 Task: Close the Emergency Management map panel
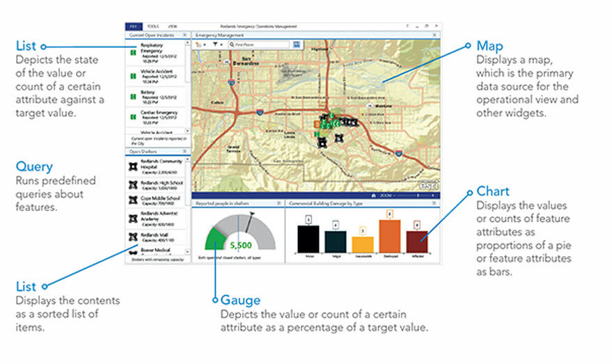[434, 35]
